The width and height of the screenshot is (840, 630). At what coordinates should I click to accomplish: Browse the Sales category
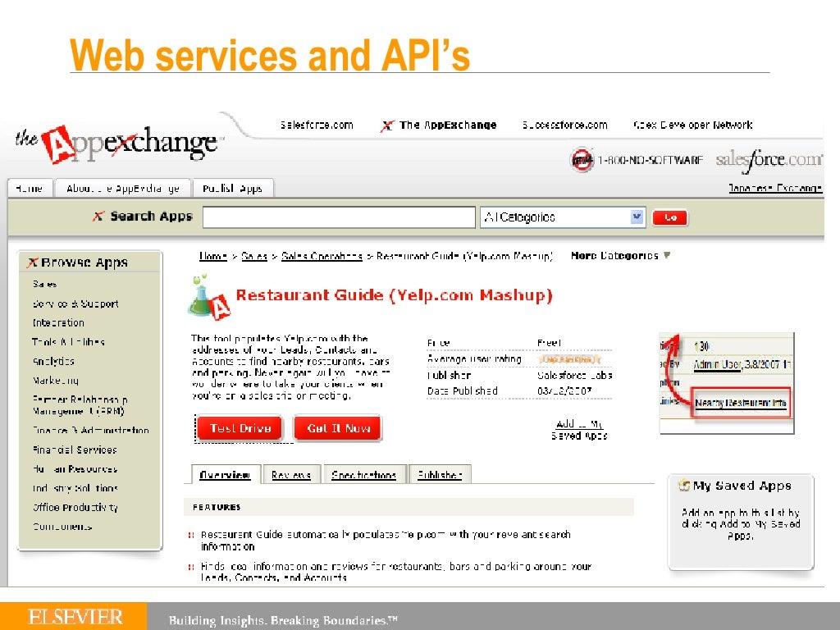tap(45, 284)
